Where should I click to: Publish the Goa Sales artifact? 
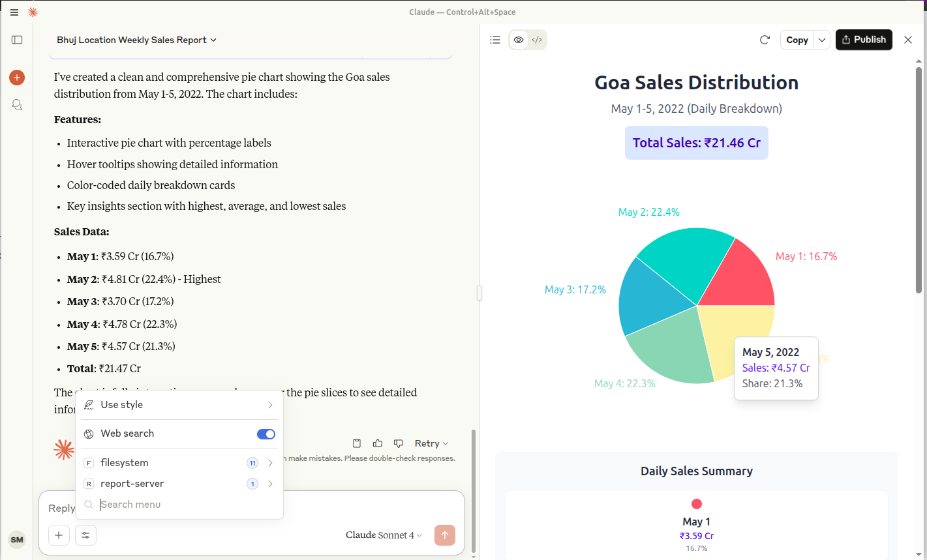point(864,40)
